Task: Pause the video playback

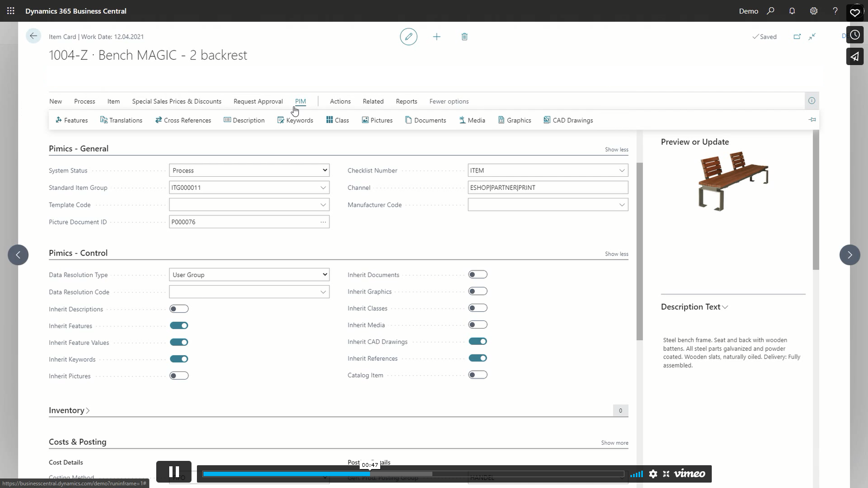Action: point(174,472)
